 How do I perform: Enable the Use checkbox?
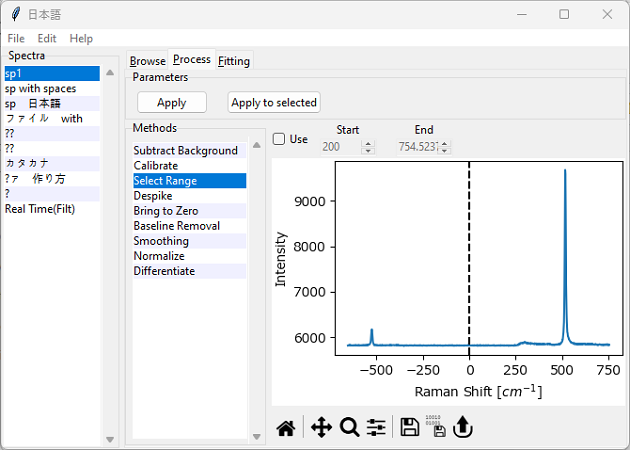click(x=279, y=139)
